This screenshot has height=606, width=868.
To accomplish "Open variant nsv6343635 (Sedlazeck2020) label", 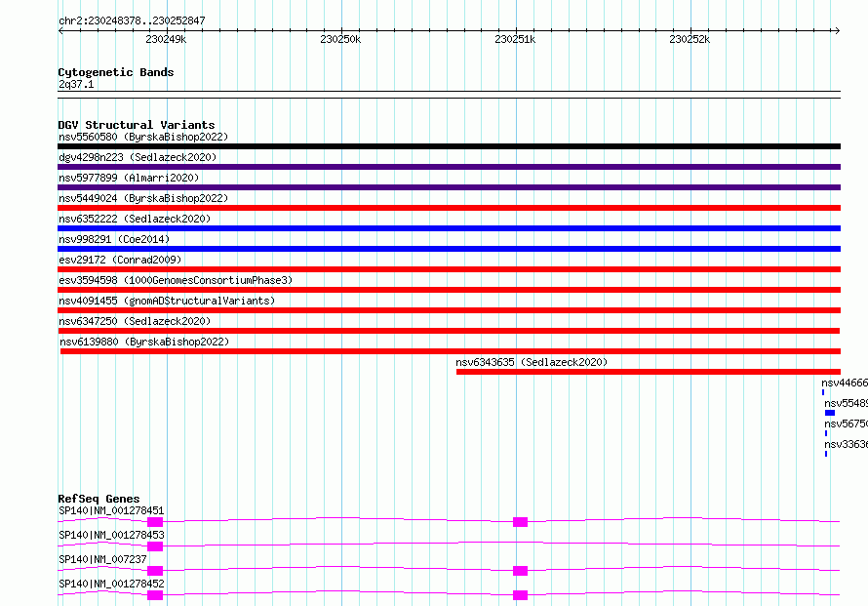I will (532, 362).
